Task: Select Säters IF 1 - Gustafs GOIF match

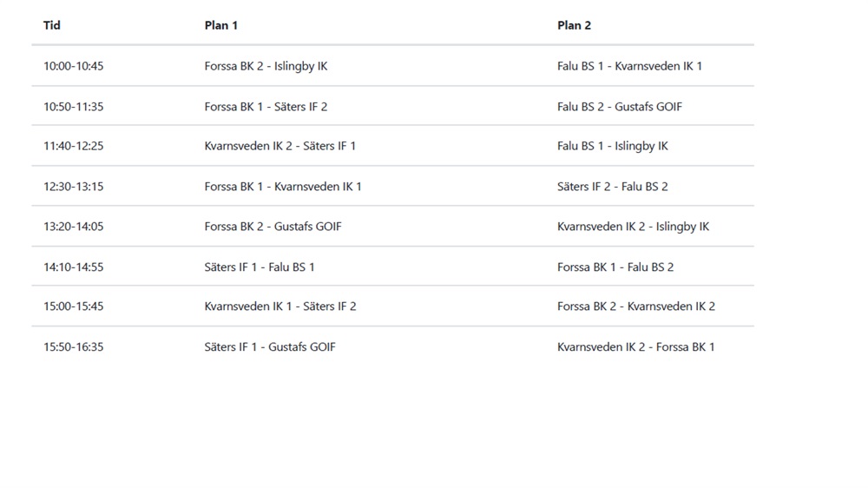Action: (x=270, y=346)
